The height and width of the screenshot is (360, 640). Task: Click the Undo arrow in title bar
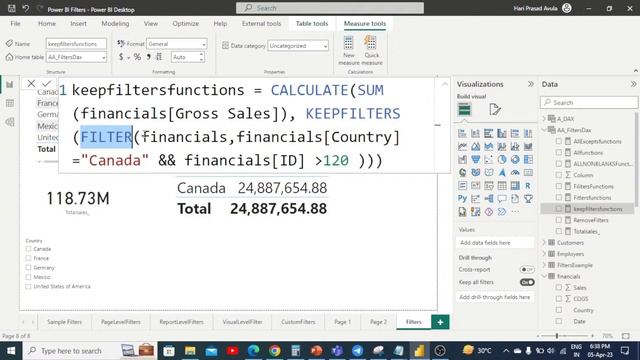(x=26, y=8)
